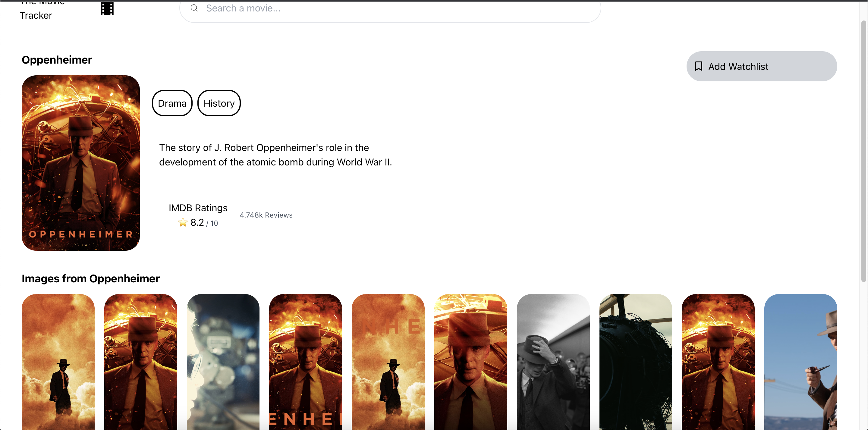Open the first image of man in smoke

(58, 362)
